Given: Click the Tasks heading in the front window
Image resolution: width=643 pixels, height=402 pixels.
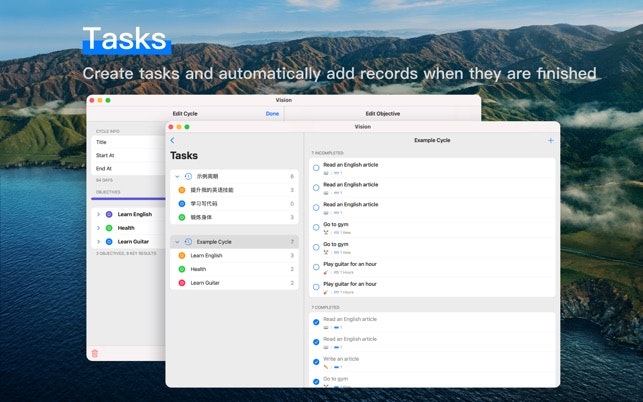Looking at the screenshot, I should tap(184, 155).
